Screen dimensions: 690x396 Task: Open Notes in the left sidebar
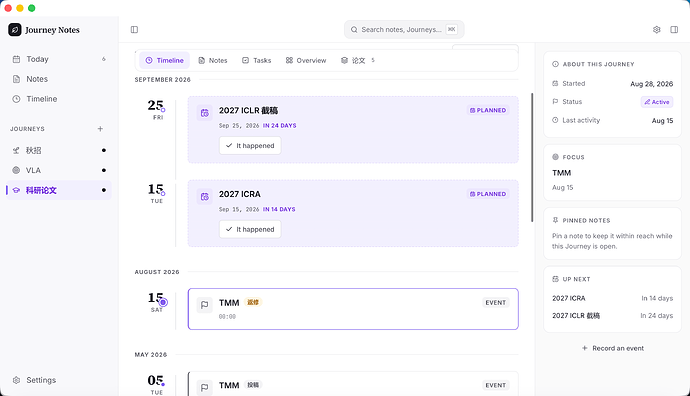pyautogui.click(x=59, y=79)
